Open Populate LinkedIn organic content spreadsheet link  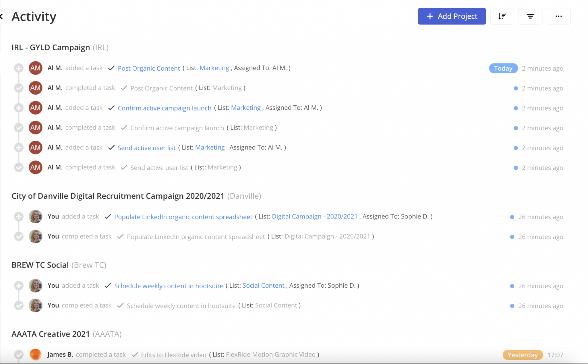point(183,217)
